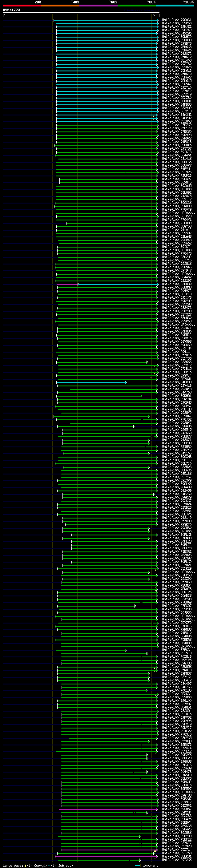Select label UniRef100_Q2V4L8

coord(176,386)
